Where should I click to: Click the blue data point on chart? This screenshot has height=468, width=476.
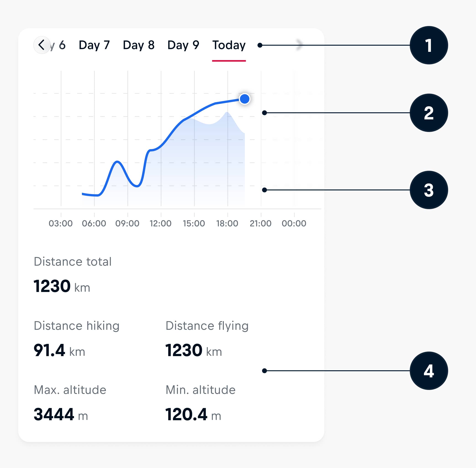(244, 99)
